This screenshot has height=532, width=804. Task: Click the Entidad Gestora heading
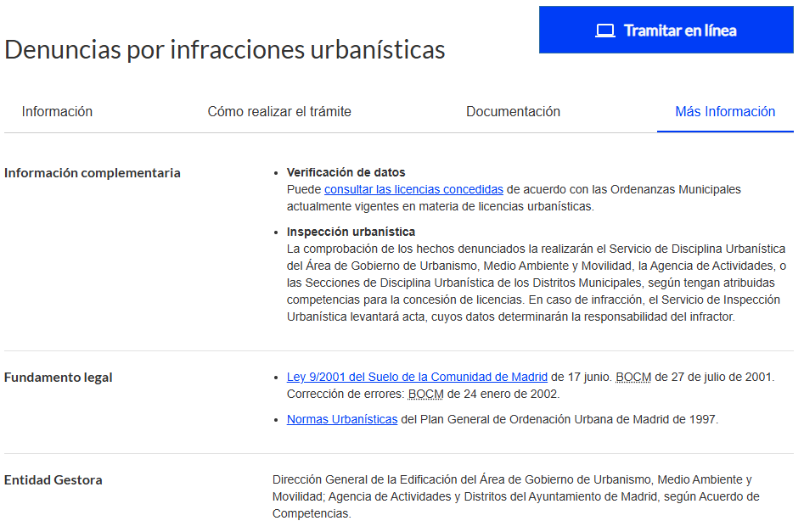coord(53,480)
